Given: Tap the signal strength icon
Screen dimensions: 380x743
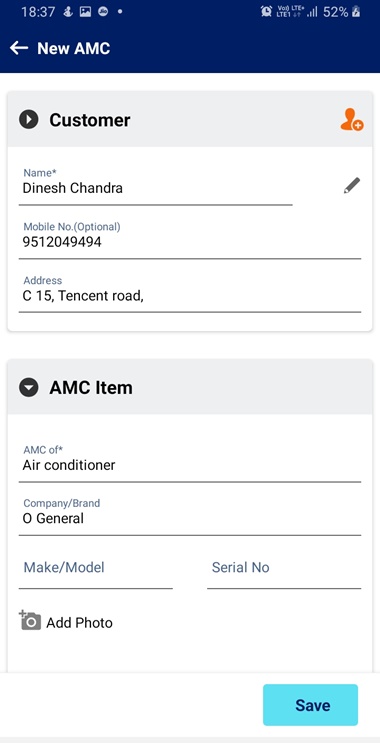Looking at the screenshot, I should [x=312, y=12].
